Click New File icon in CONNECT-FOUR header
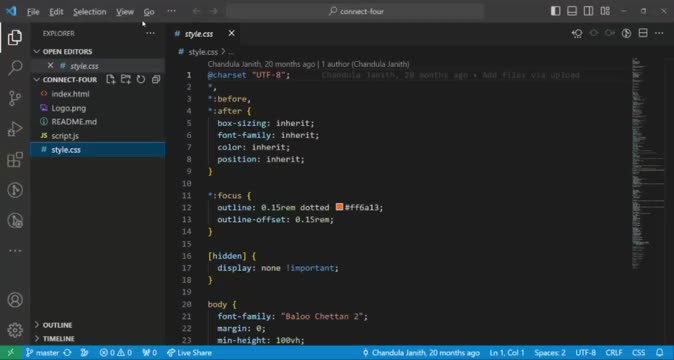The height and width of the screenshot is (360, 674). pyautogui.click(x=110, y=79)
